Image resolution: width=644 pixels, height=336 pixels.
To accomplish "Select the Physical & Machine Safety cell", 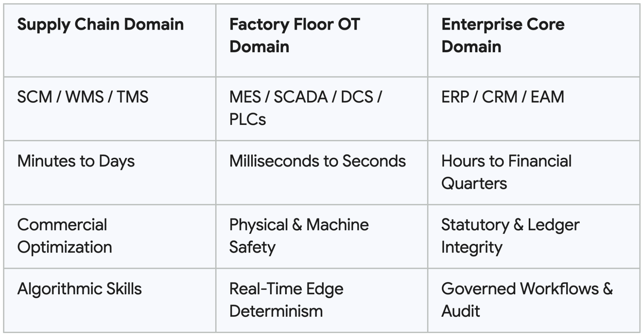I will coord(322,237).
